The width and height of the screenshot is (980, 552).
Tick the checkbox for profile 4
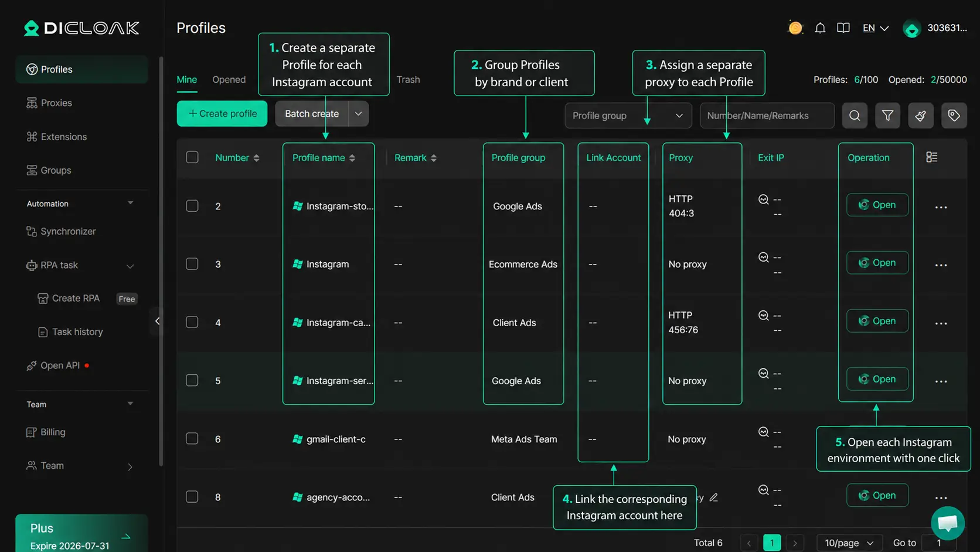pyautogui.click(x=192, y=322)
